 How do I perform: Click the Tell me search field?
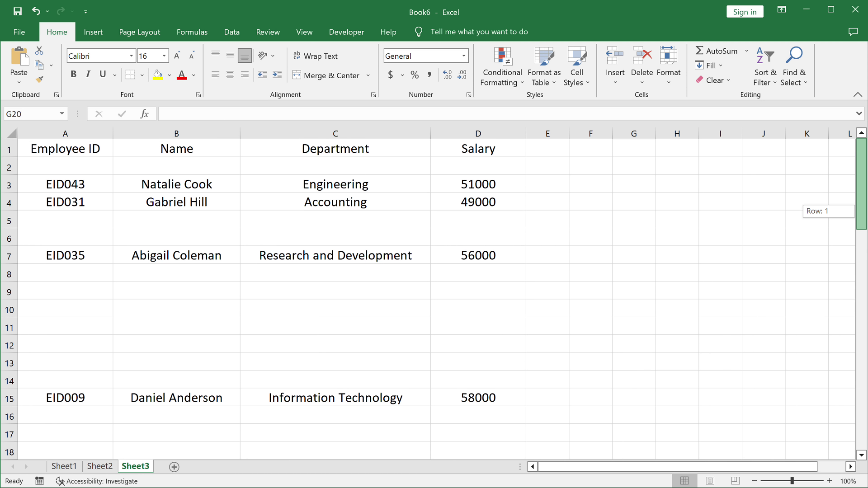479,32
